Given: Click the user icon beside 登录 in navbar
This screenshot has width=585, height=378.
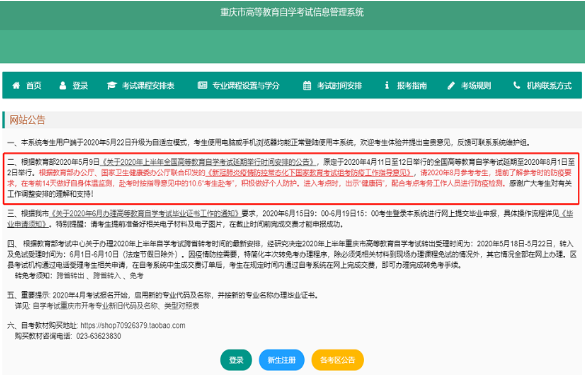Looking at the screenshot, I should (x=63, y=85).
